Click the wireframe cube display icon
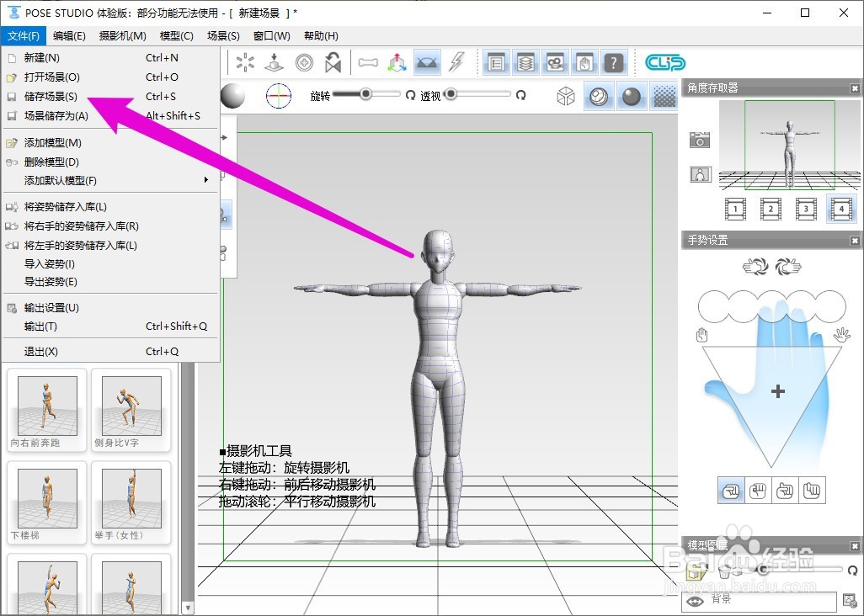The width and height of the screenshot is (864, 616). pyautogui.click(x=566, y=96)
